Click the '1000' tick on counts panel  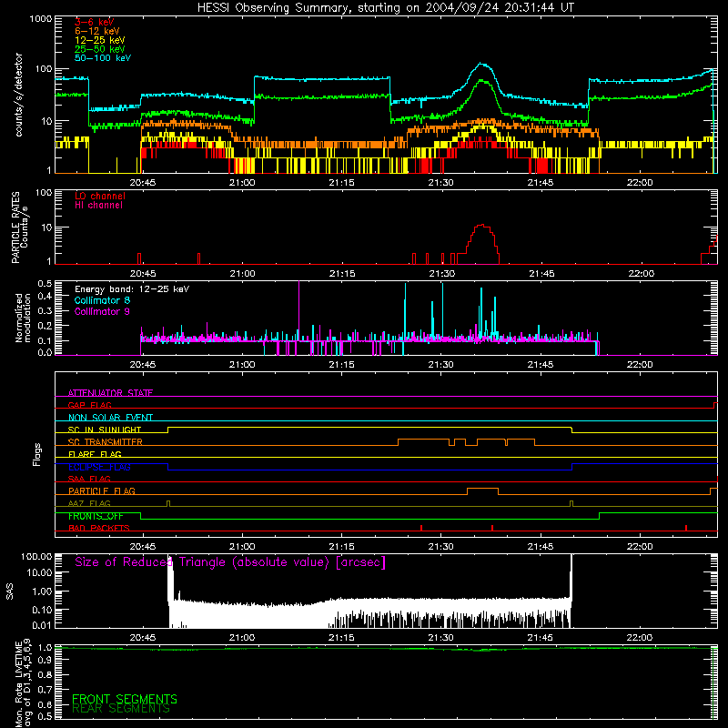click(x=41, y=19)
